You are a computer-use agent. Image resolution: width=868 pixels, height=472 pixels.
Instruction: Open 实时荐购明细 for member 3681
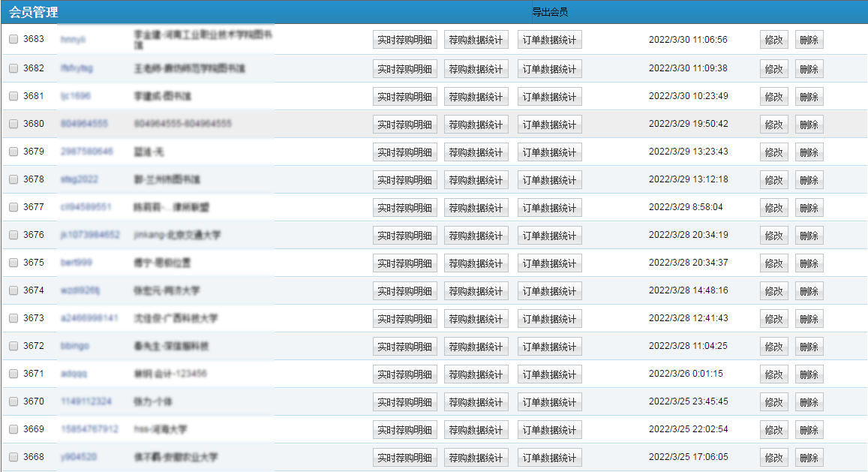coord(404,97)
